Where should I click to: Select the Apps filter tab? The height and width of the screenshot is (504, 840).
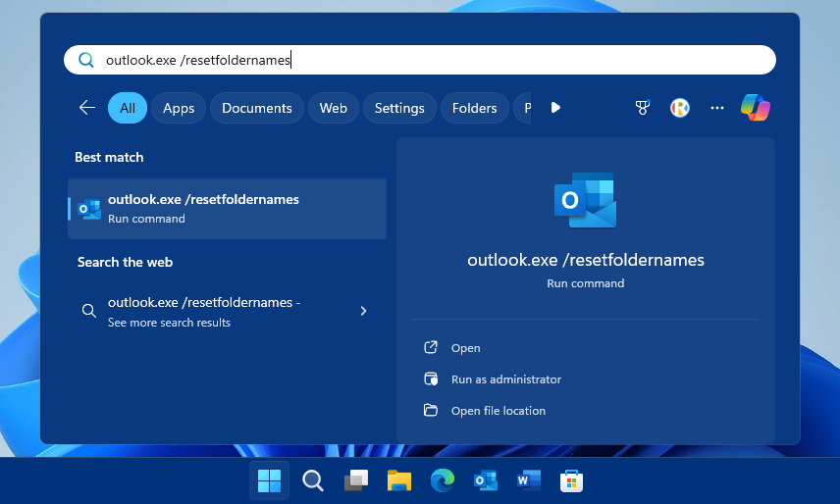[179, 108]
